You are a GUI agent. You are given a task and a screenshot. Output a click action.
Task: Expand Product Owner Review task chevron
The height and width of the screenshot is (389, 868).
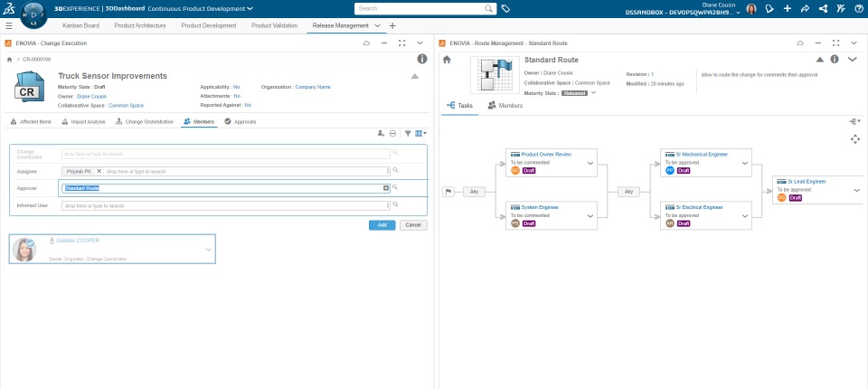[590, 164]
